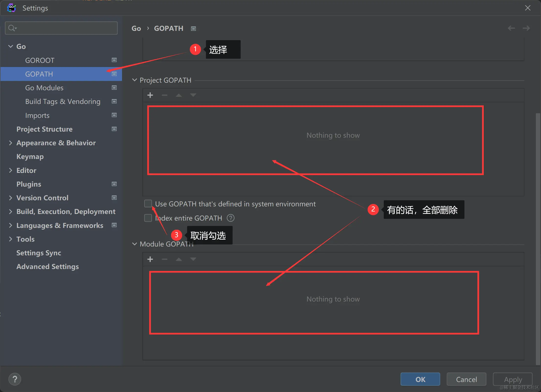Collapse the Module GOPATH section
Image resolution: width=541 pixels, height=392 pixels.
click(135, 244)
